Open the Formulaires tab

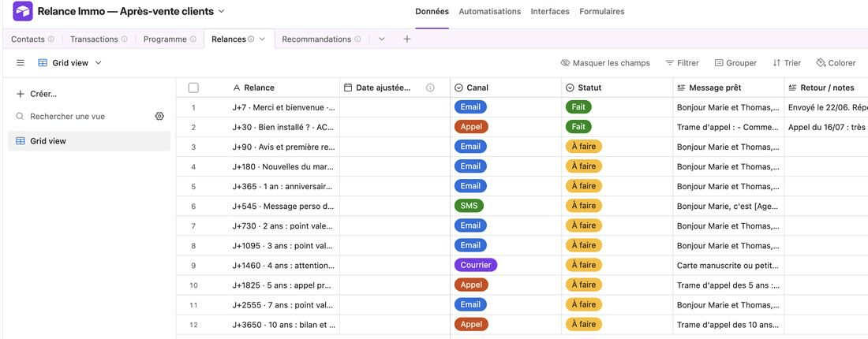tap(602, 11)
